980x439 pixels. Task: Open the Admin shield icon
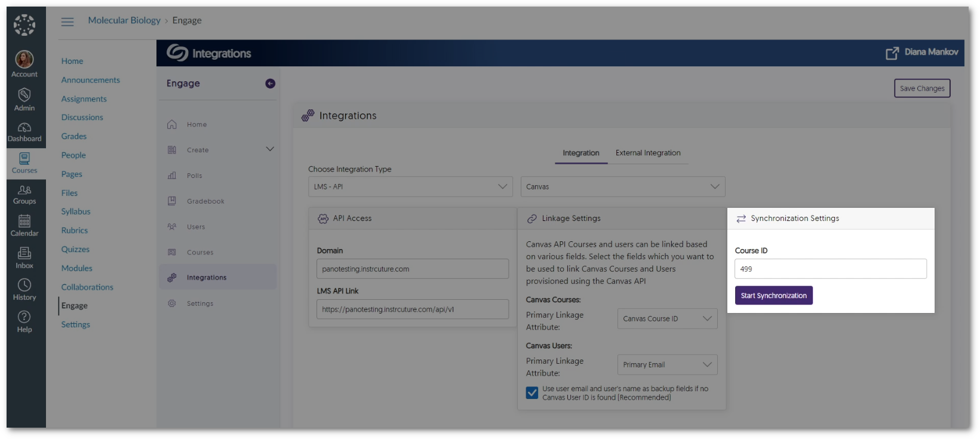tap(24, 96)
